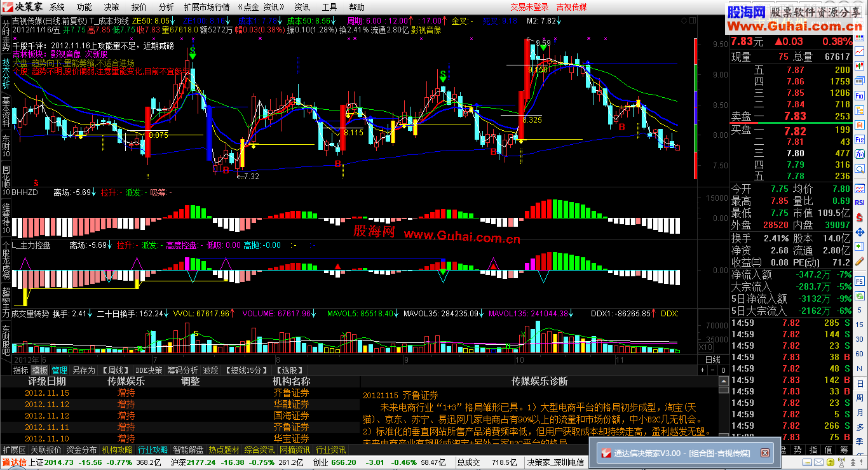Switch to the 模板 tab
This screenshot has height=470, width=868.
tap(40, 370)
